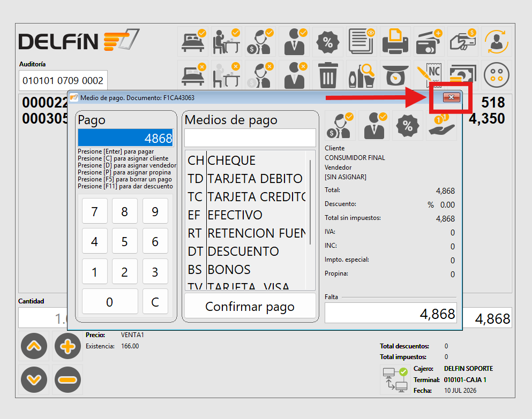Click the dialog percent discount icon
Image resolution: width=532 pixels, height=419 pixels.
pyautogui.click(x=408, y=126)
